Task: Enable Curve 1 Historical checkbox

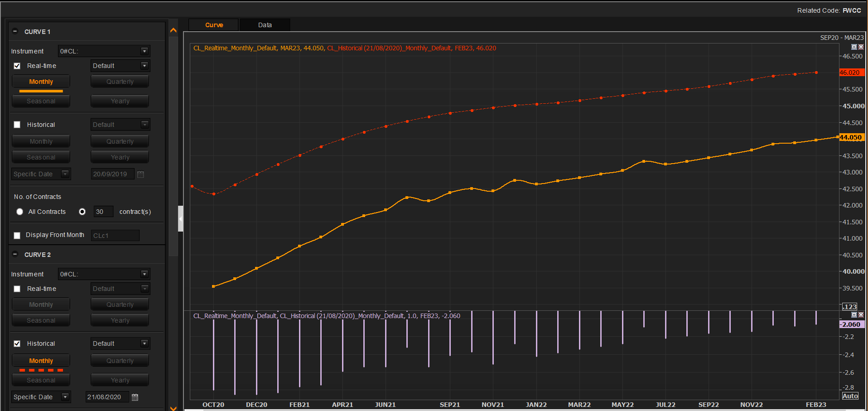Action: (x=17, y=125)
